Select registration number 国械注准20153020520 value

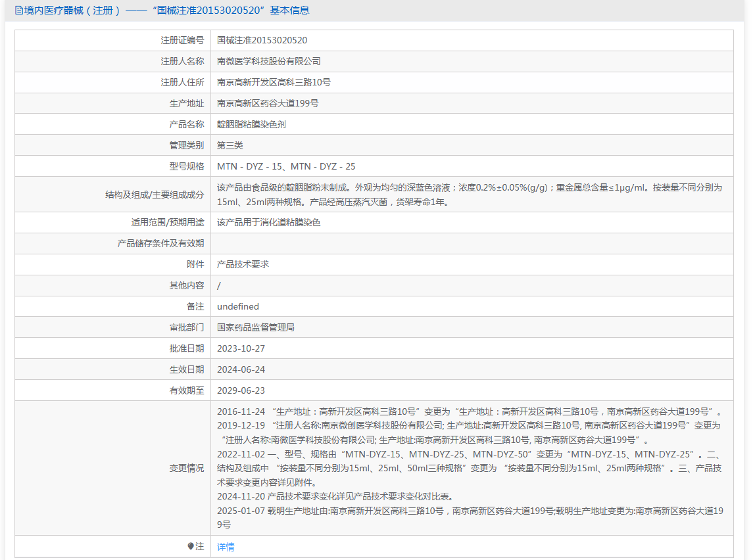pos(262,40)
